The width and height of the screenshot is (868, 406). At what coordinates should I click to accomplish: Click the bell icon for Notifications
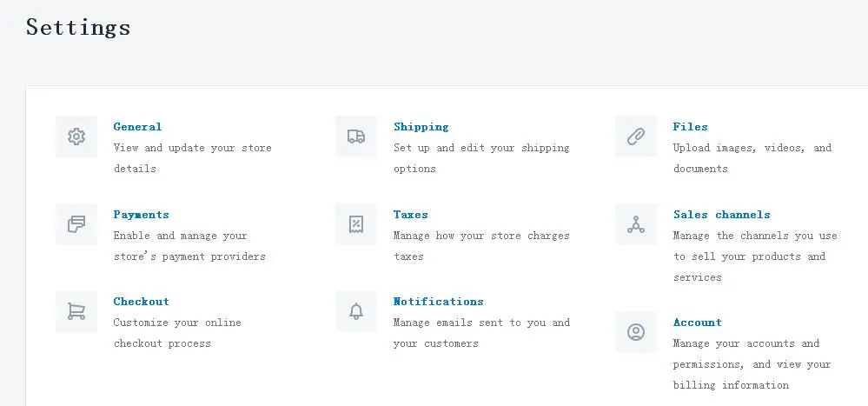(356, 311)
